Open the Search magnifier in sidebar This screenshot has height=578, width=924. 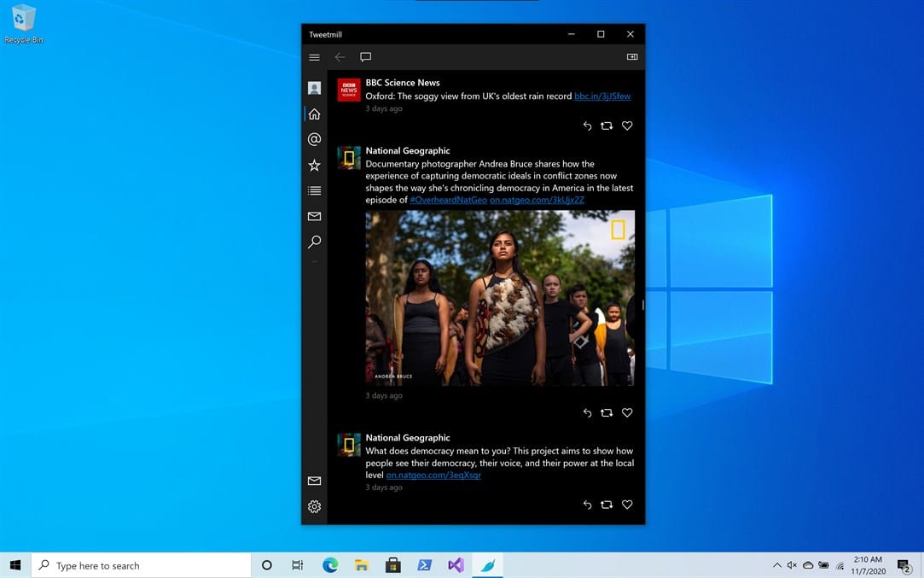pos(314,242)
